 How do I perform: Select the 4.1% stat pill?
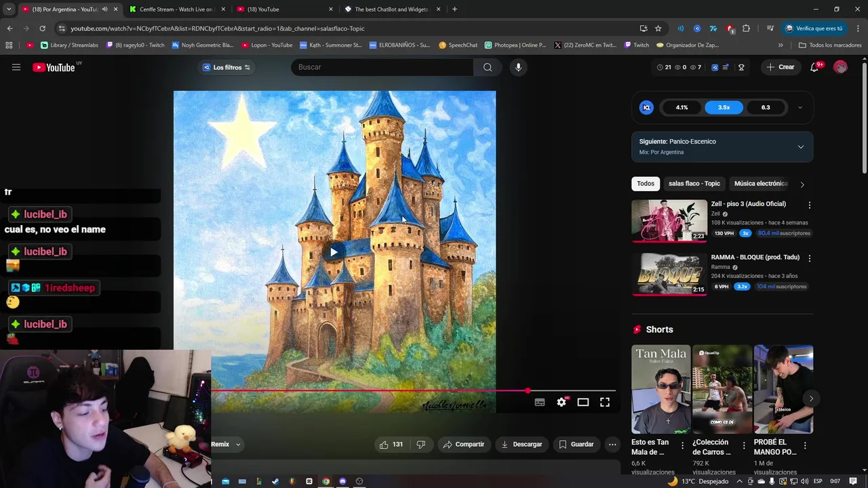coord(682,108)
